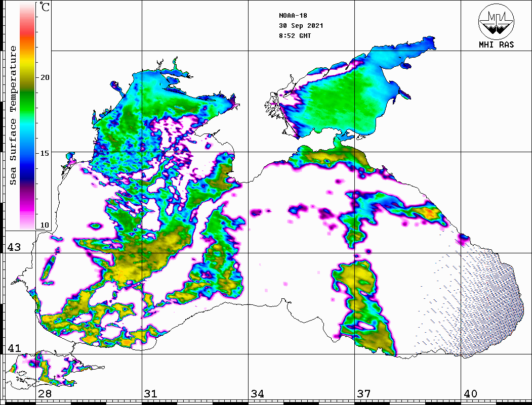Click the date '30 Sep 2021'
The height and width of the screenshot is (405, 532).
(301, 26)
